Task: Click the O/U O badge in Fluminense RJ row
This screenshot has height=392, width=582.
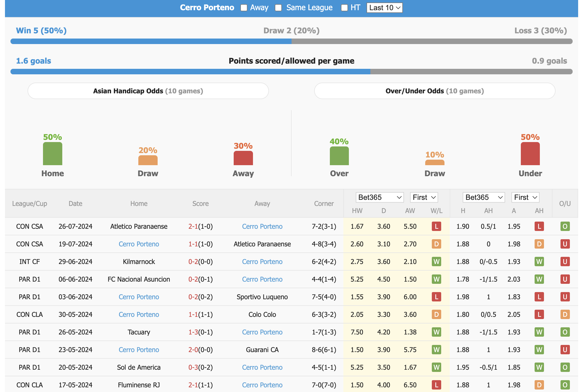Action: 565,385
